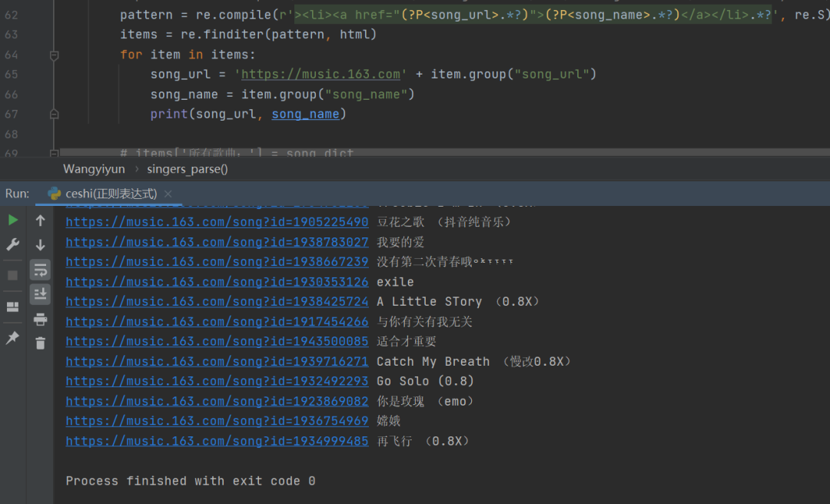The width and height of the screenshot is (830, 504).
Task: Click the 'Run:' panel label
Action: click(x=18, y=194)
